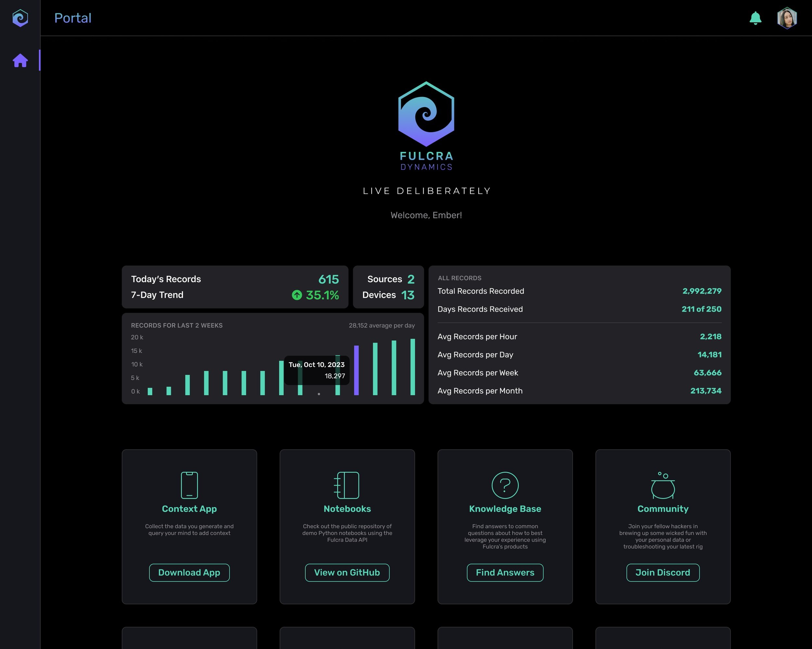Click the Community cauldron icon
This screenshot has height=649, width=812.
(663, 485)
